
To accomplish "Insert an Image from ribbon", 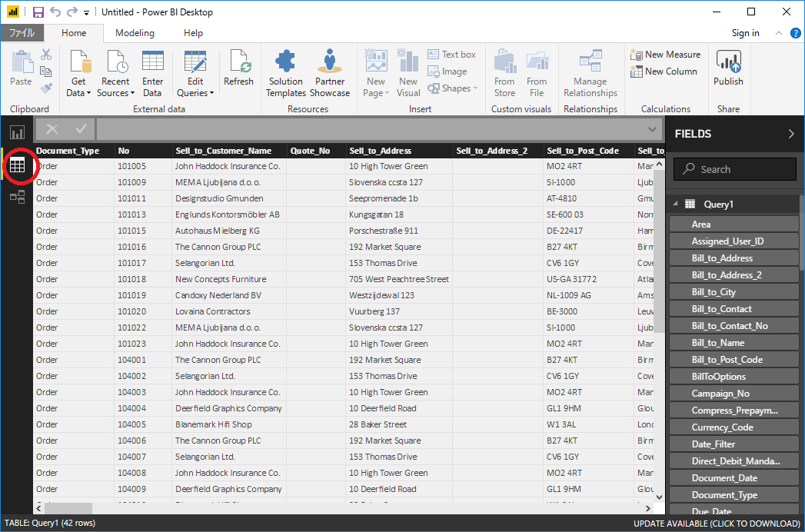I will [x=447, y=71].
